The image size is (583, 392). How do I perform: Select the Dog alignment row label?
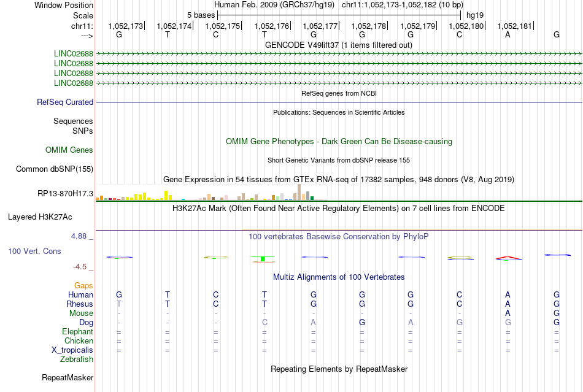86,323
